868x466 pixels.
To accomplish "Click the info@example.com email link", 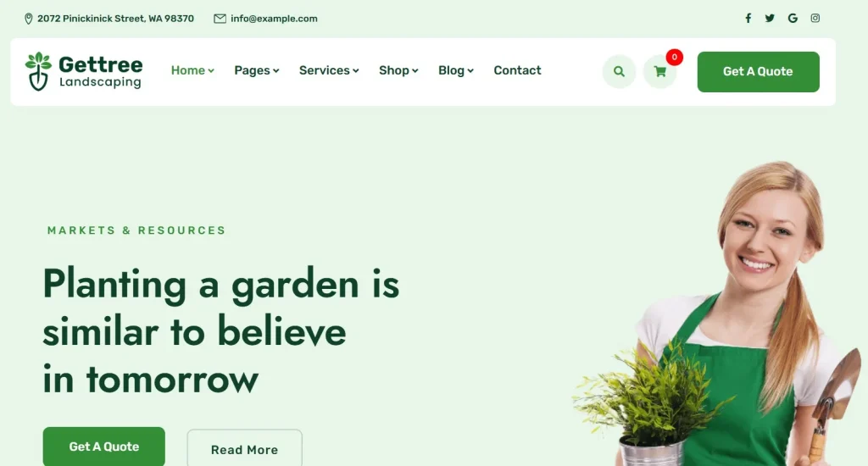I will (274, 19).
